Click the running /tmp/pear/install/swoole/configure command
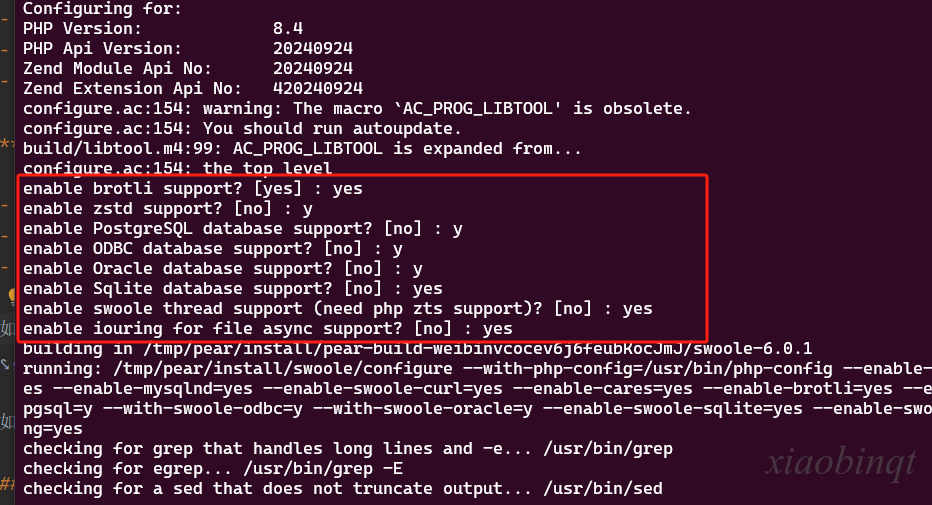Viewport: 932px width, 505px height. [477, 369]
